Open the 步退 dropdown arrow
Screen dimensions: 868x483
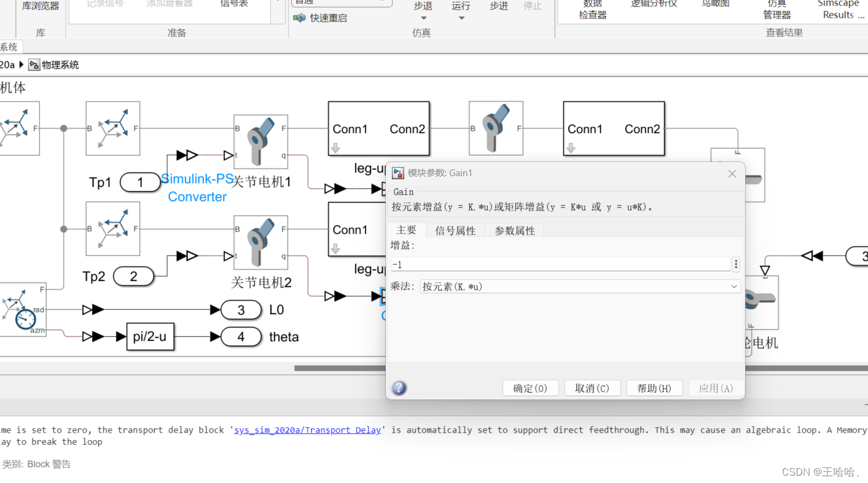click(x=423, y=18)
